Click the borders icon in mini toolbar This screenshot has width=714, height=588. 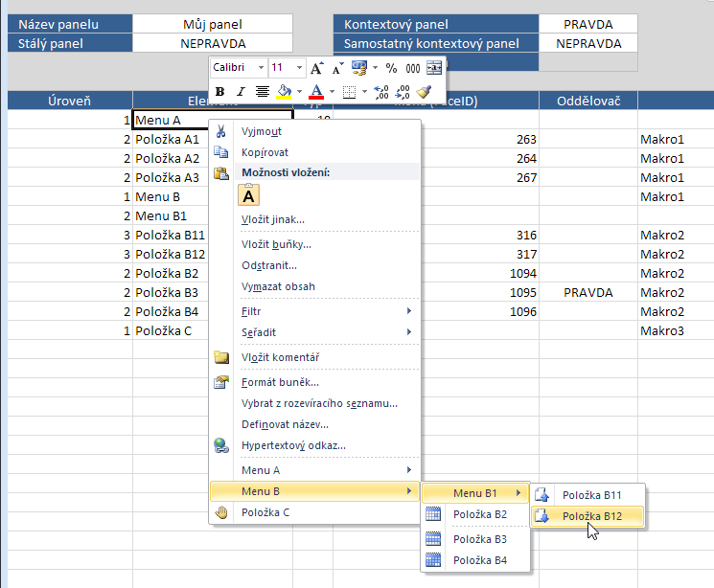pyautogui.click(x=349, y=92)
